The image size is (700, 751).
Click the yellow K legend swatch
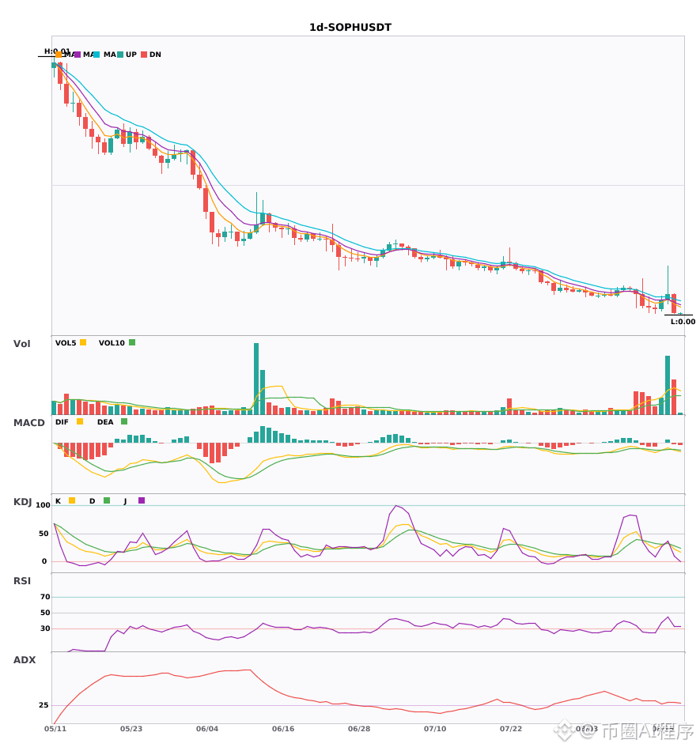click(72, 500)
